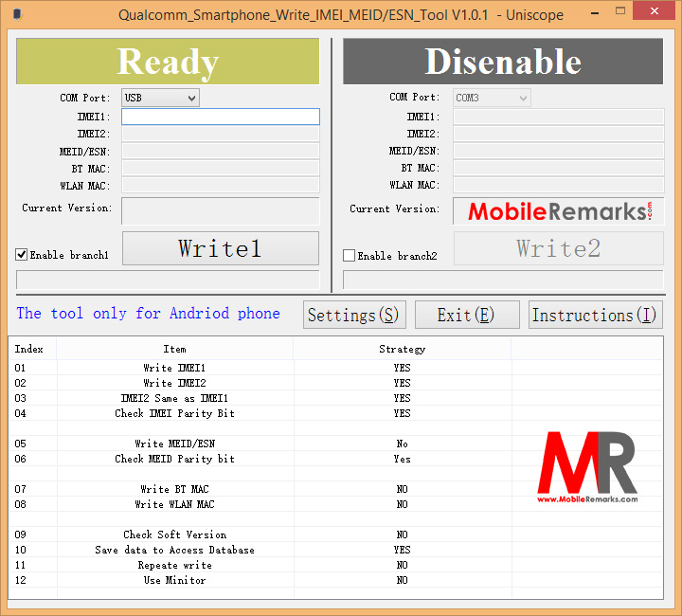Click the right IMEI2 field

[x=559, y=134]
